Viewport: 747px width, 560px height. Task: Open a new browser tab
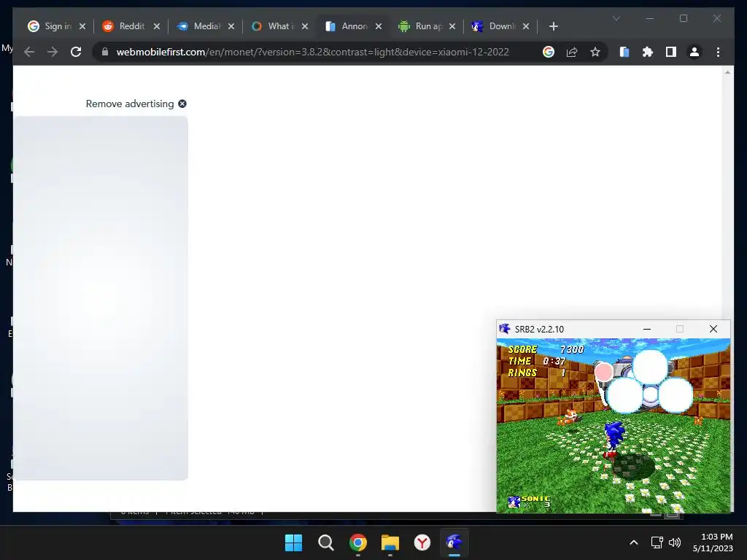[x=553, y=26]
